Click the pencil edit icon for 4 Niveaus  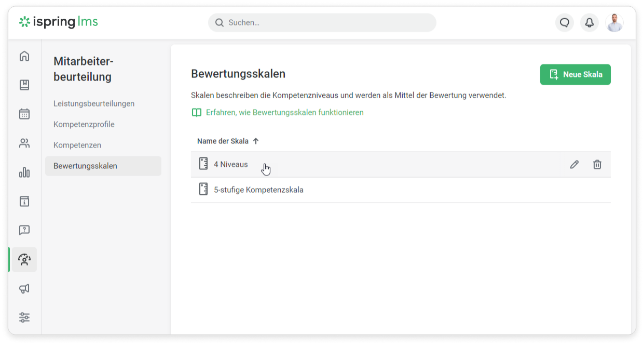point(574,165)
